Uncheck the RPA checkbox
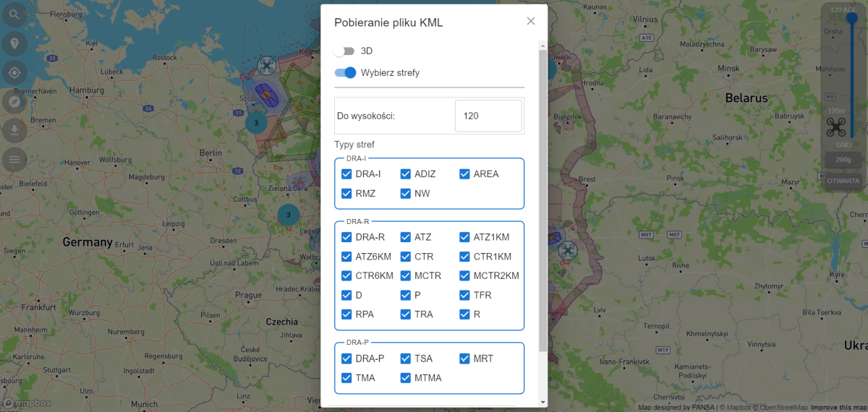The image size is (868, 412). (x=346, y=314)
